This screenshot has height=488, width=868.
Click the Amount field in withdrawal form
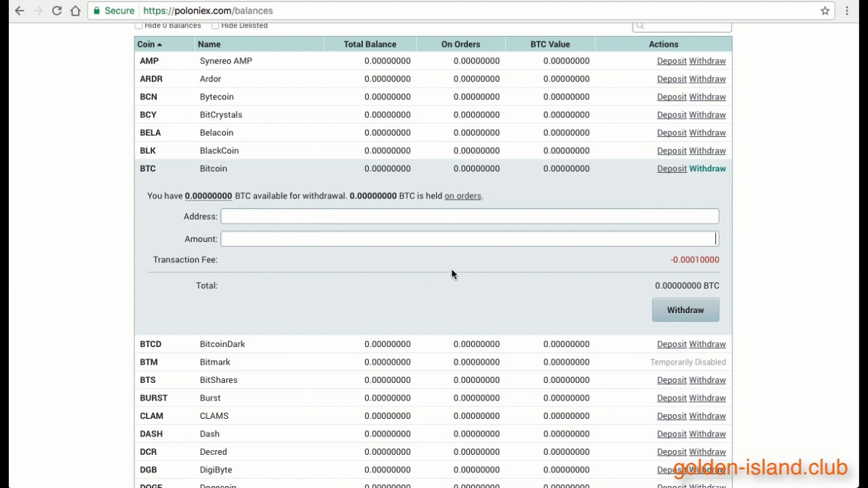click(x=469, y=239)
